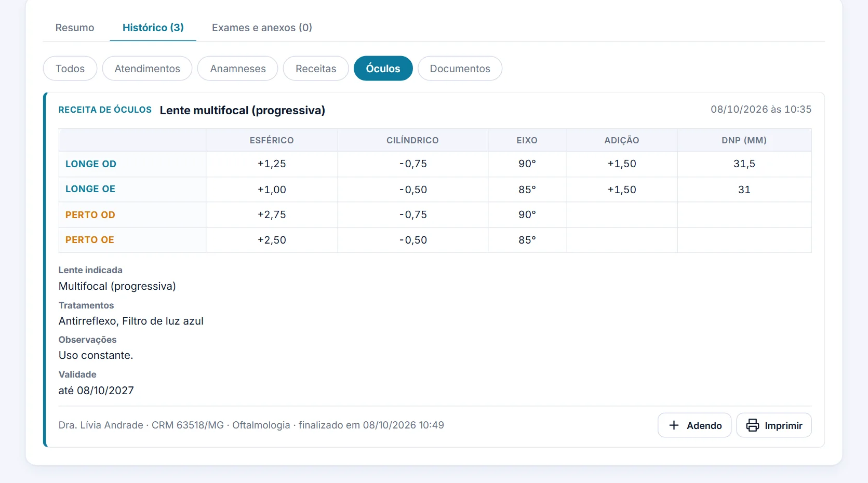868x483 pixels.
Task: Click validity date até 08/10/2027
Action: 96,391
